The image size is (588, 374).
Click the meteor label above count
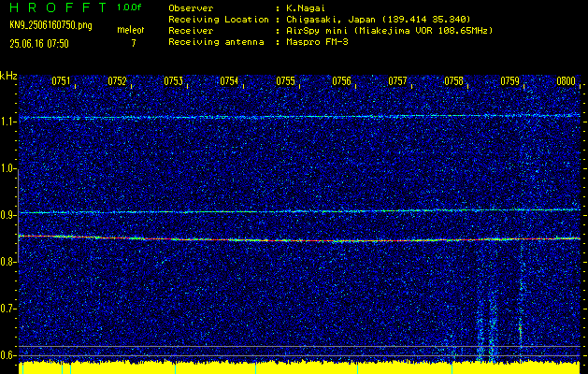point(131,30)
